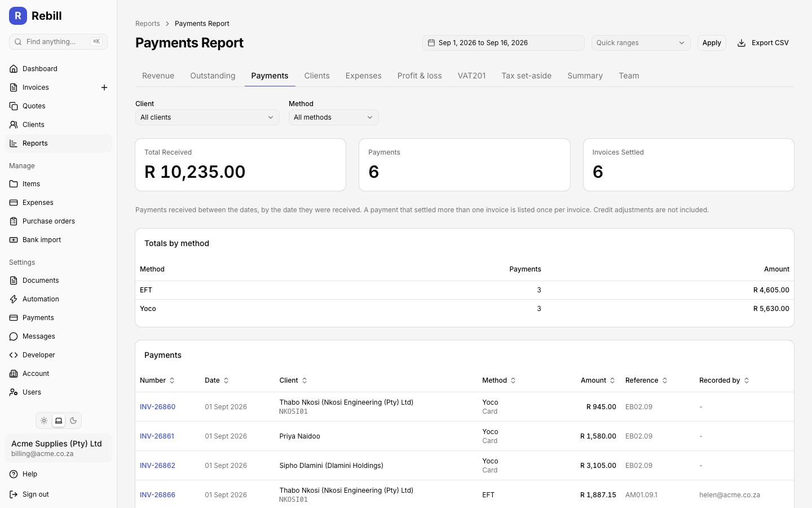
Task: Switch to VAT201 tab
Action: pyautogui.click(x=471, y=76)
